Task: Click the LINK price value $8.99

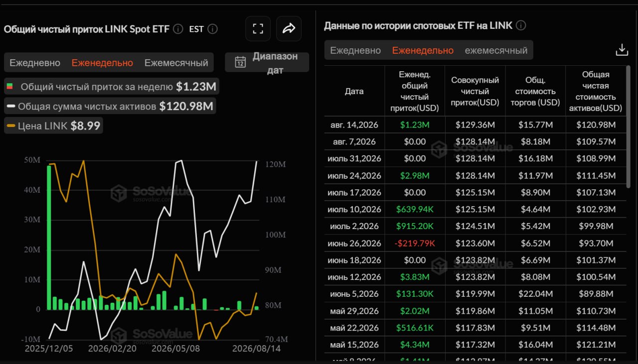Action: tap(85, 126)
